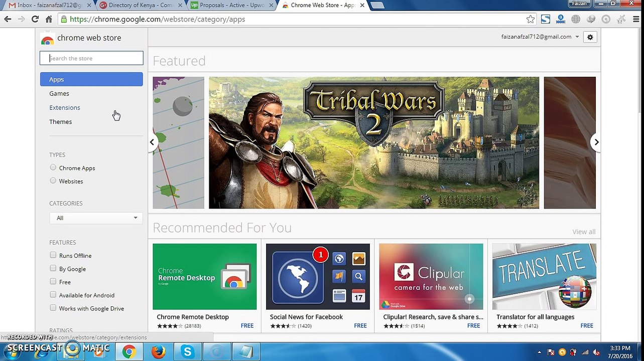Open the Games category
The height and width of the screenshot is (361, 644).
[59, 93]
